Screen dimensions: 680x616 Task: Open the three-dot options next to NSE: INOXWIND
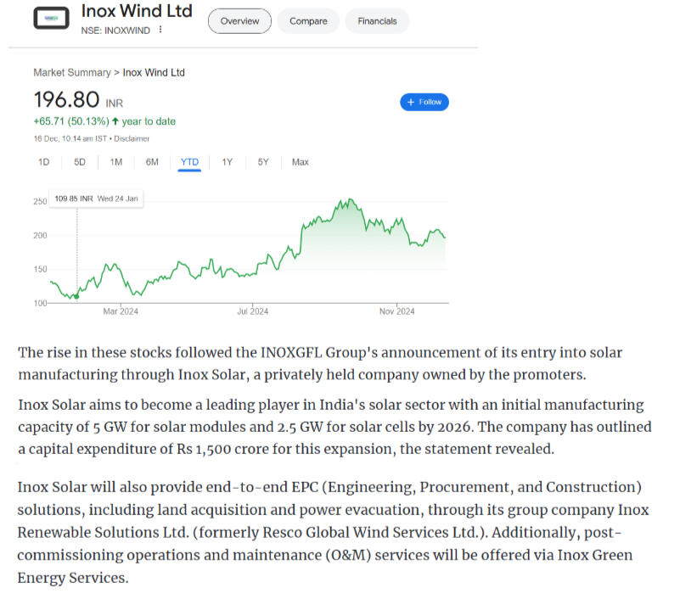(160, 30)
